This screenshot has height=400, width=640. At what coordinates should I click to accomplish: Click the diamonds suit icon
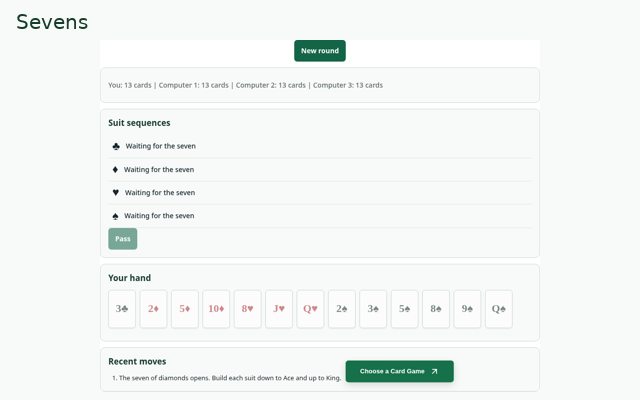click(115, 169)
